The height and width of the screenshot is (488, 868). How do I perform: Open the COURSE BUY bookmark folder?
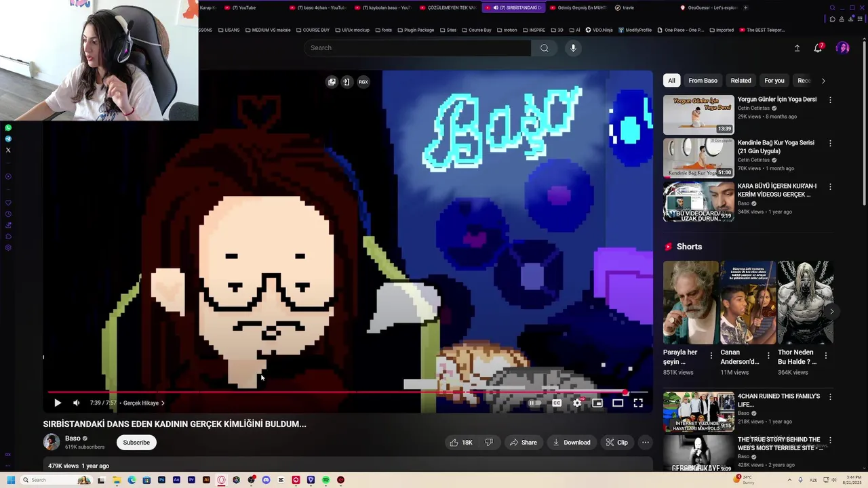click(x=312, y=30)
